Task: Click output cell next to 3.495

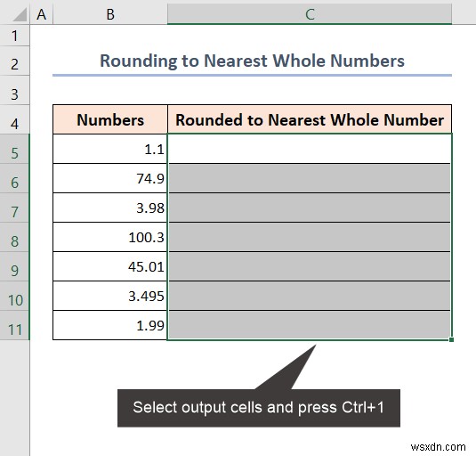Action: (x=310, y=296)
